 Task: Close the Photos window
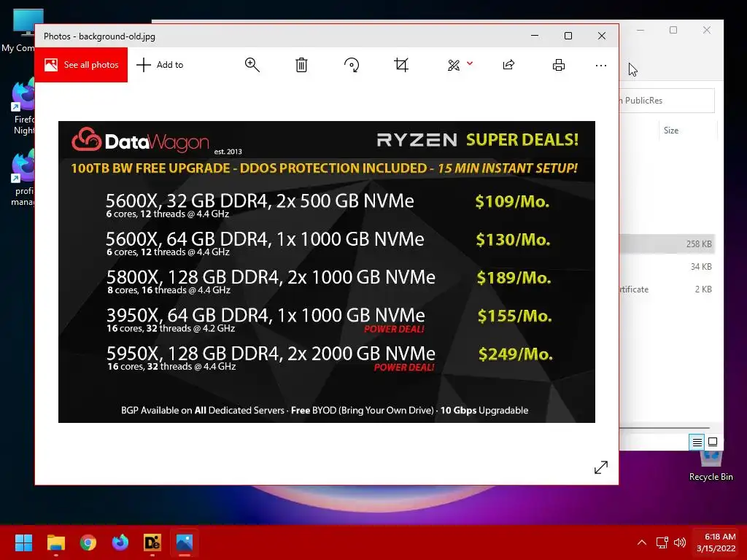click(602, 36)
